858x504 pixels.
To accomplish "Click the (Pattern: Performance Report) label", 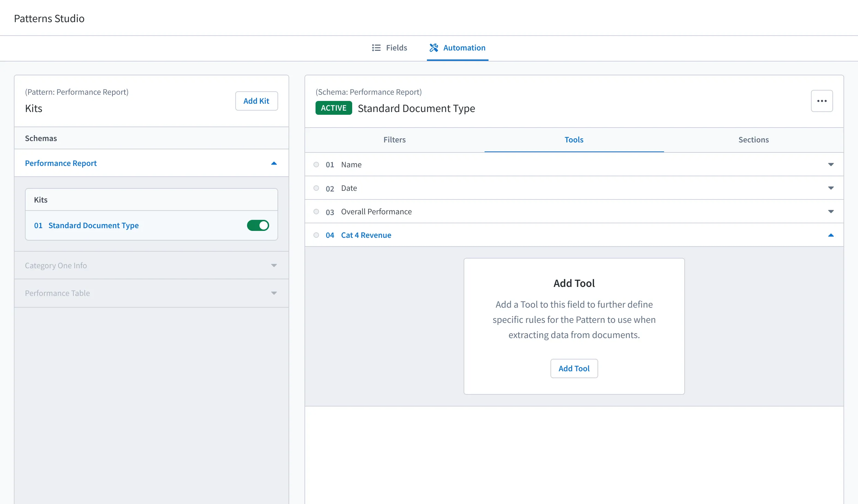I will coord(76,92).
